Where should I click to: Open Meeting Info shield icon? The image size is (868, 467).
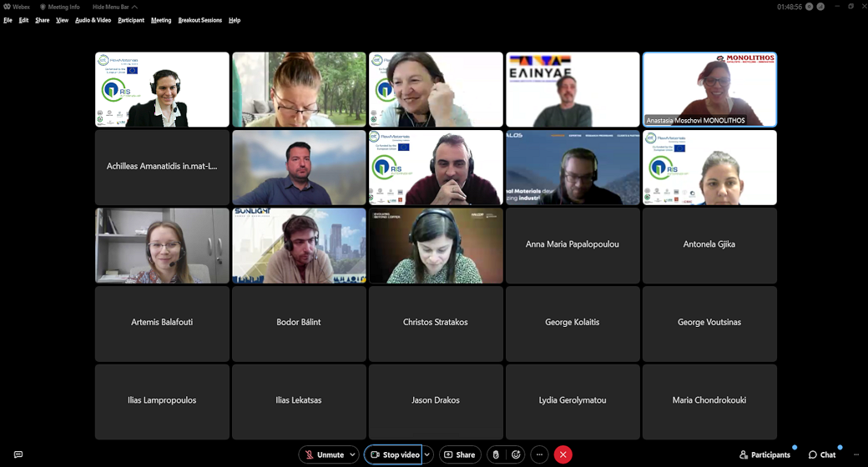click(x=43, y=7)
